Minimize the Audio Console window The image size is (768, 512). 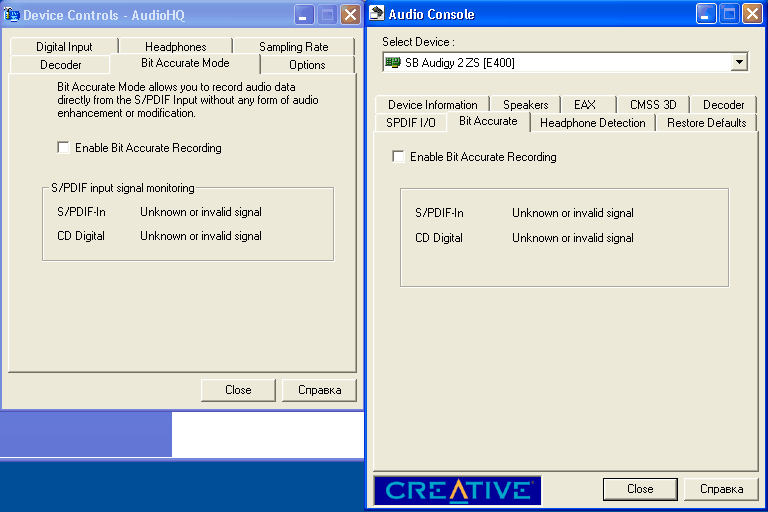706,14
